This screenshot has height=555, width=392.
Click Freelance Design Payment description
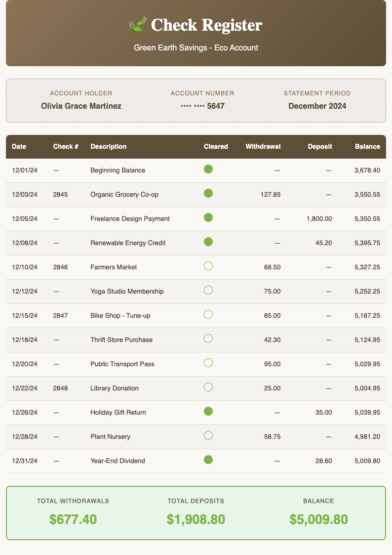[x=130, y=219]
